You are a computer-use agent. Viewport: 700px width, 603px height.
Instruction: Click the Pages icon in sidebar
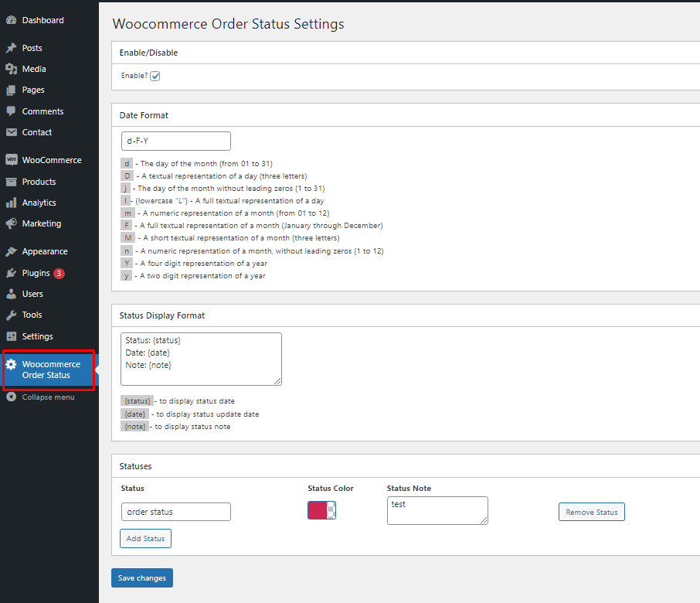[x=11, y=90]
